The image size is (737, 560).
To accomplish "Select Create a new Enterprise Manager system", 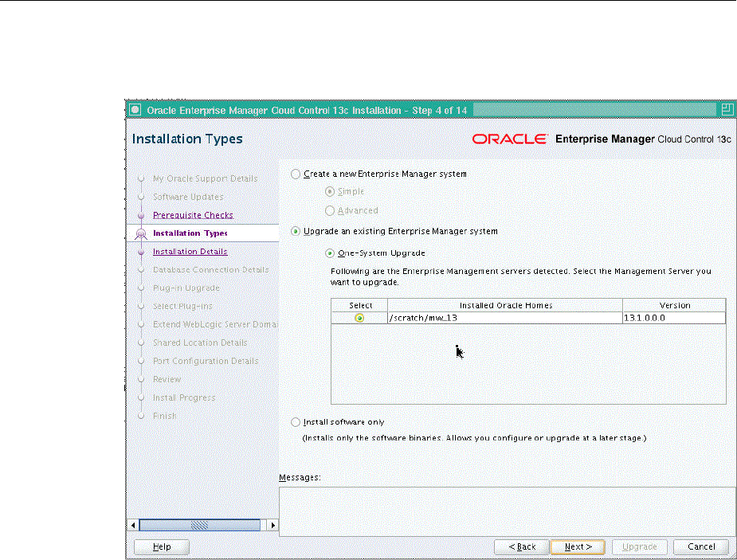I will point(295,174).
